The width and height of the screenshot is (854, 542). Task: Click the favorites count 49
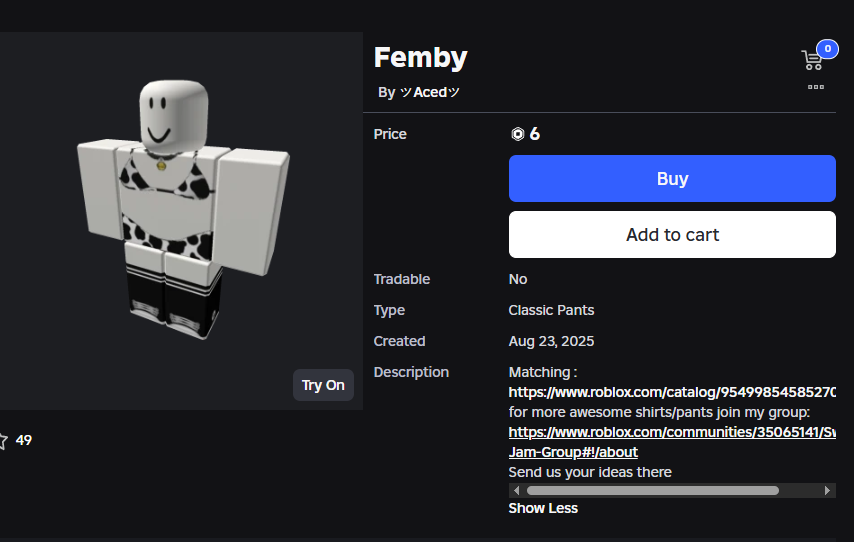(23, 440)
